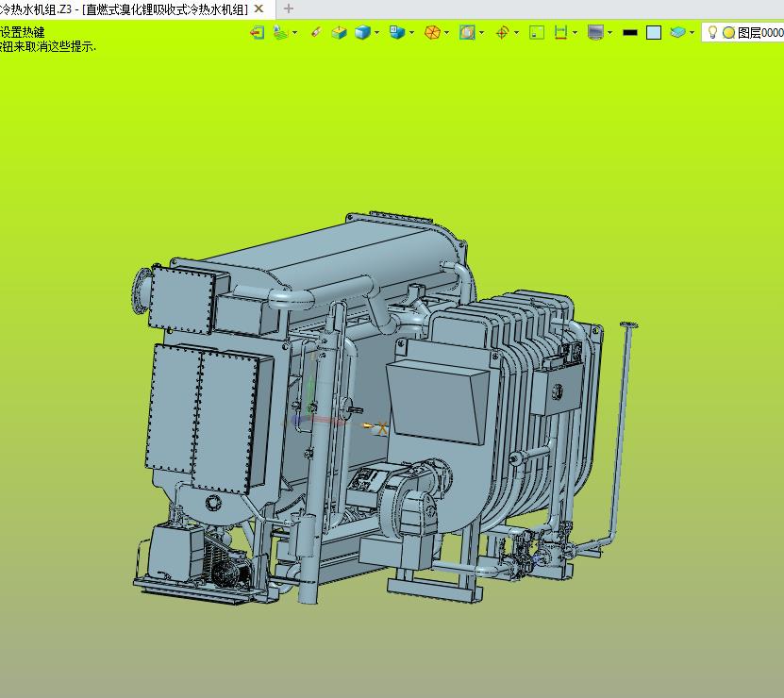Click the yellow-topped box view icon
This screenshot has height=698, width=784.
(x=339, y=32)
